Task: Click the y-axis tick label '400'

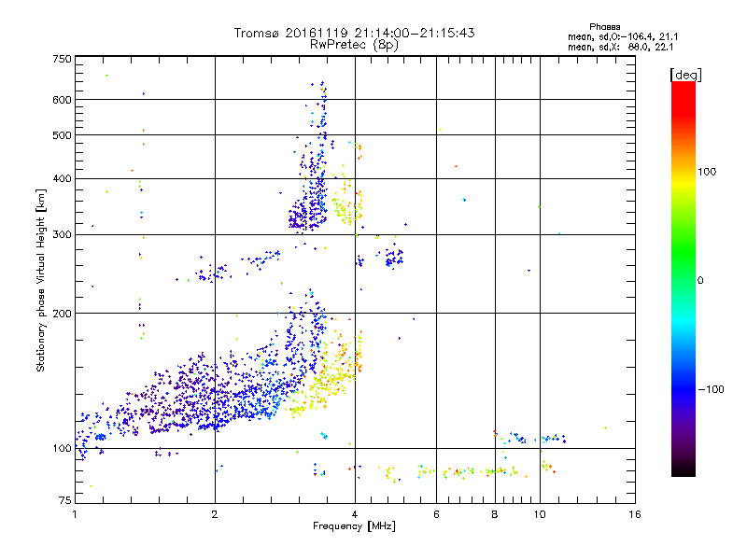Action: coord(62,179)
